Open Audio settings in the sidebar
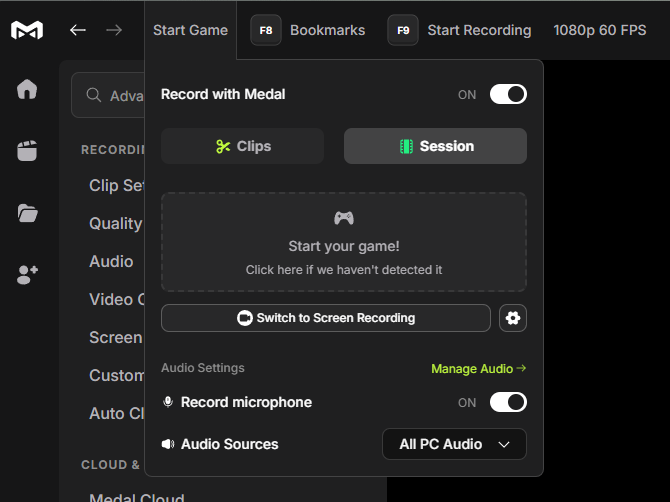This screenshot has width=670, height=502. tap(111, 261)
